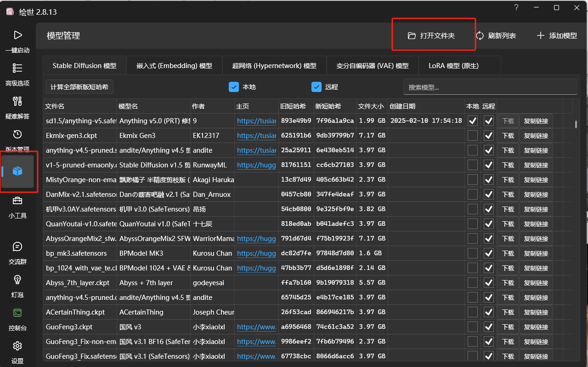Switch to 变分自编码器 (VAE) 模型 tab
The image size is (588, 367).
coord(373,65)
